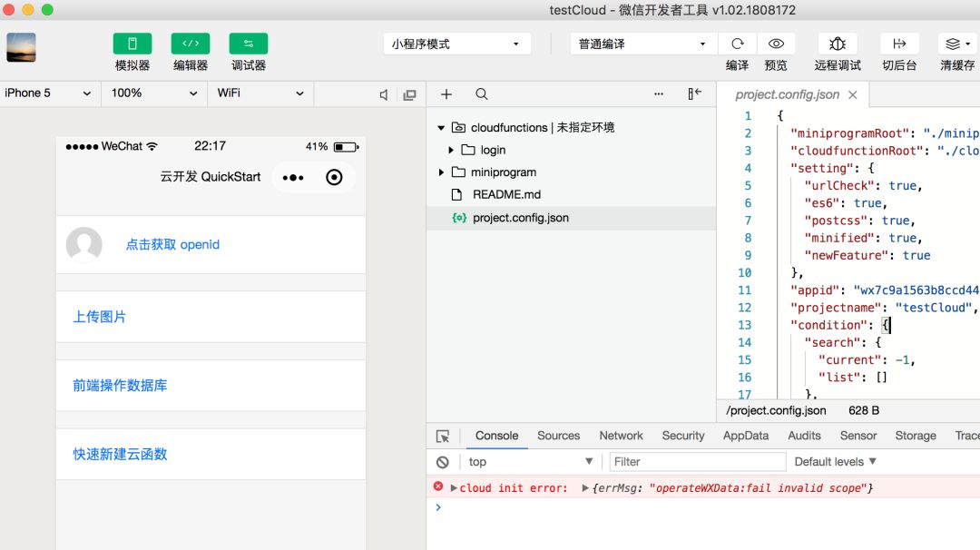
Task: Expand the 'cloud init error' console message
Action: point(454,488)
